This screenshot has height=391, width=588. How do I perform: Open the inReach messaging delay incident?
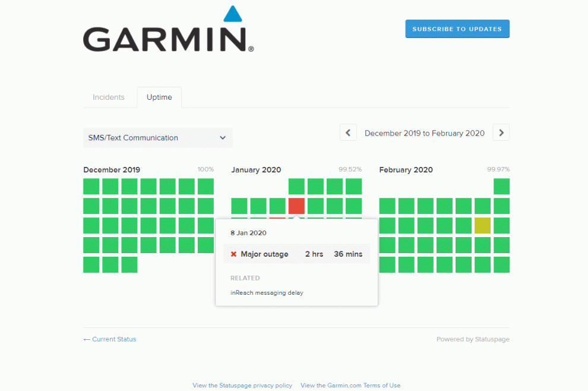click(x=267, y=293)
